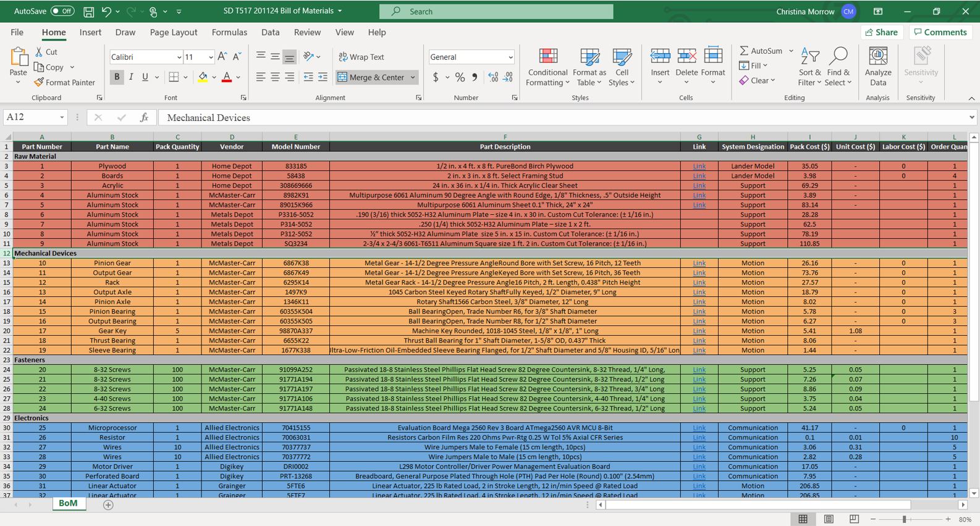Screen dimensions: 980x526
Task: Click AutoSum sigma
Action: coord(744,51)
